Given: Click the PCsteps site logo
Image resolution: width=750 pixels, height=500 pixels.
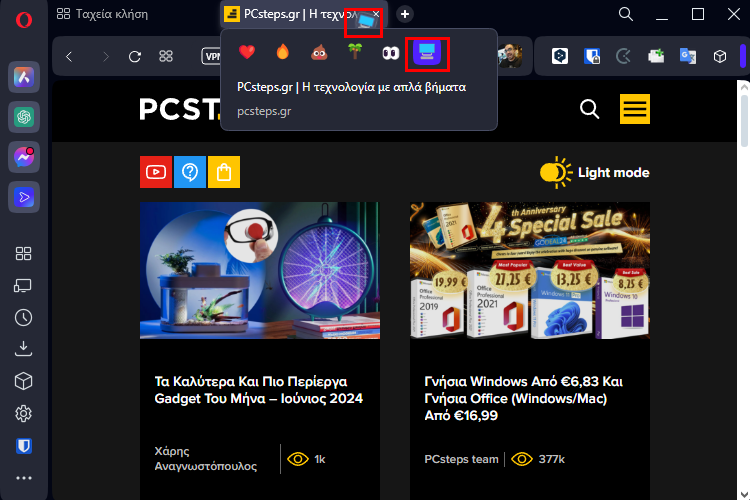Looking at the screenshot, I should 180,109.
